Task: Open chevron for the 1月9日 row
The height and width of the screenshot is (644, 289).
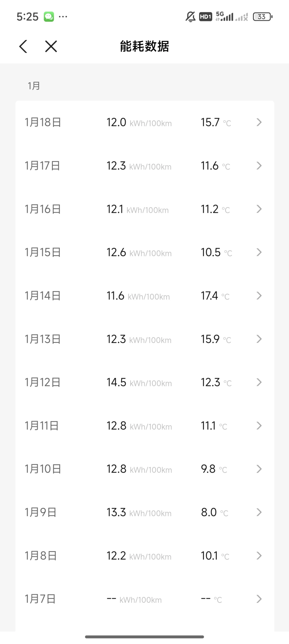Action: pos(259,512)
